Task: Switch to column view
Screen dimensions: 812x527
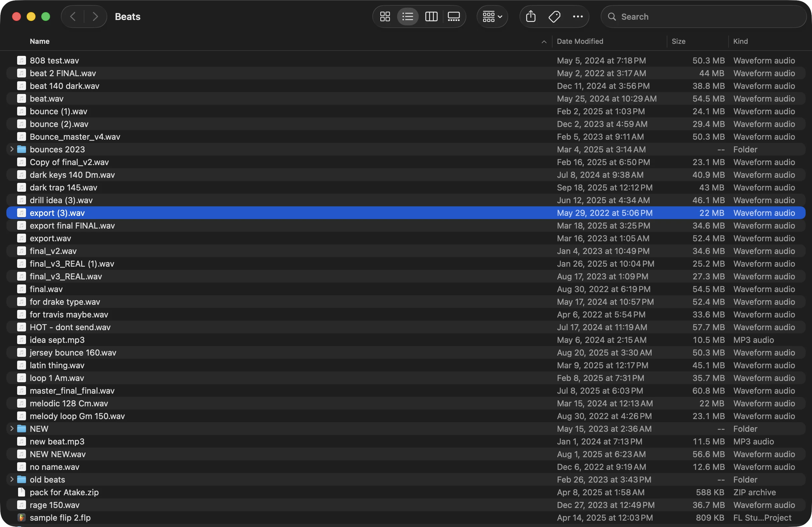Action: pyautogui.click(x=431, y=17)
